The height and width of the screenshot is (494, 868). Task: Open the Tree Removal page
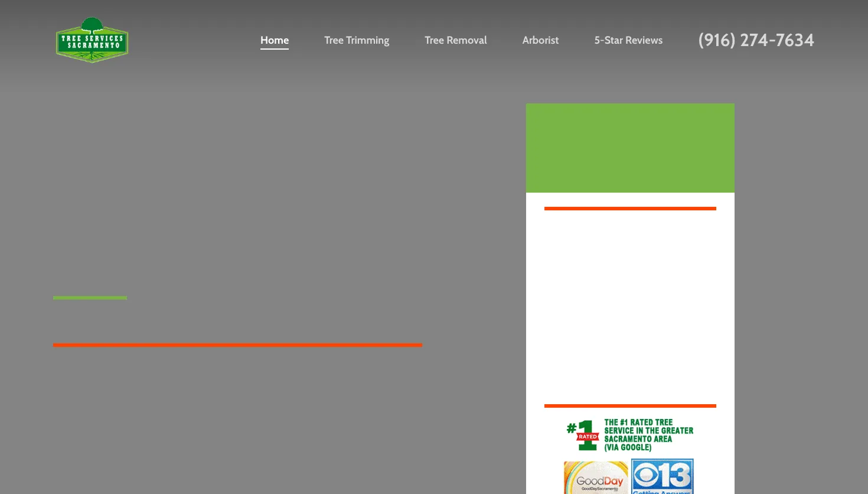pyautogui.click(x=456, y=40)
